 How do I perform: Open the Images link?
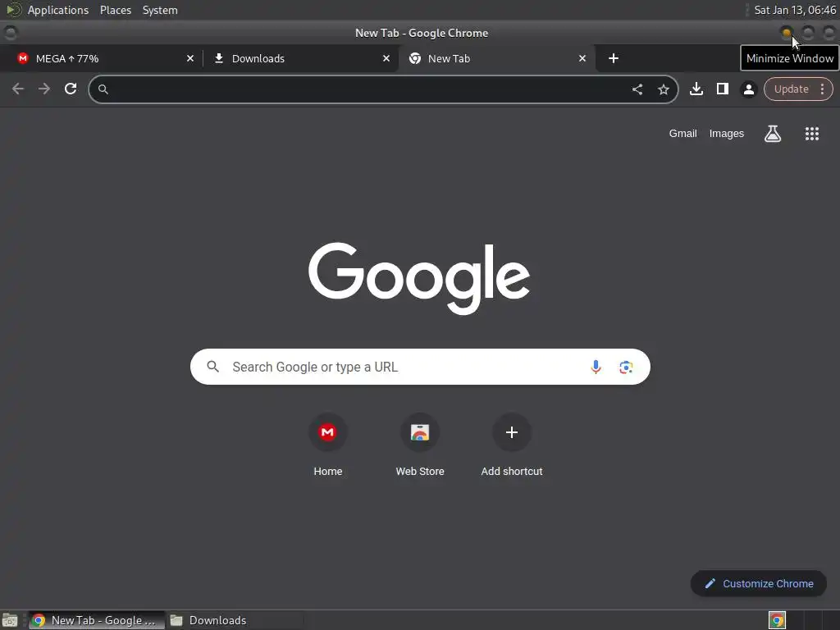point(727,134)
